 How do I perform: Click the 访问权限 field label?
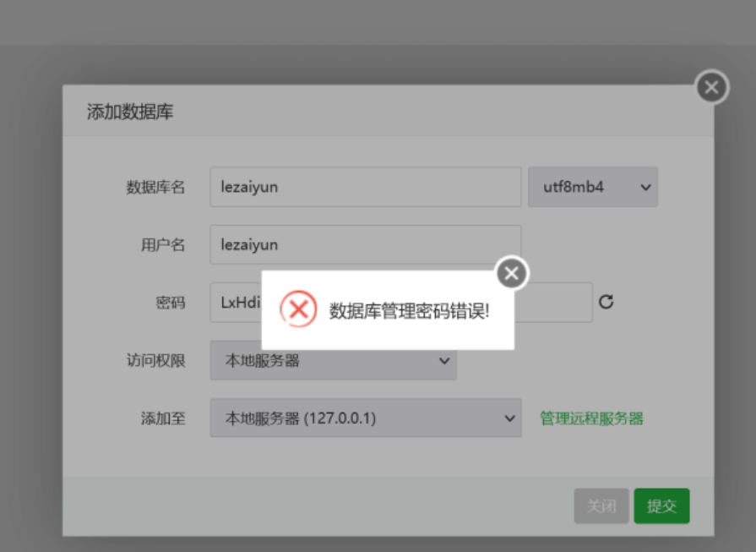point(155,361)
